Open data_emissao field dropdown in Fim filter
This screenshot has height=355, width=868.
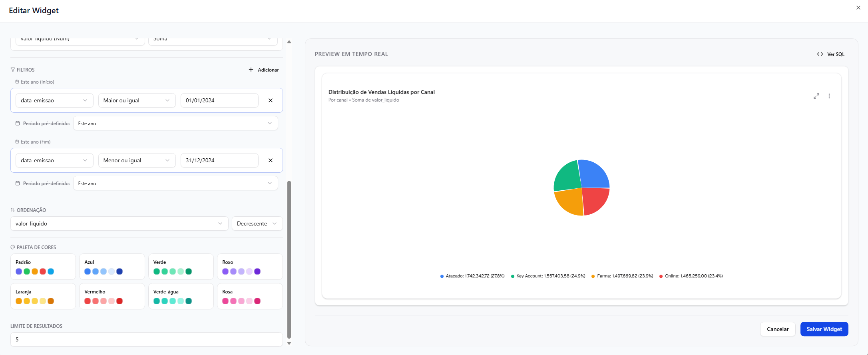point(54,160)
